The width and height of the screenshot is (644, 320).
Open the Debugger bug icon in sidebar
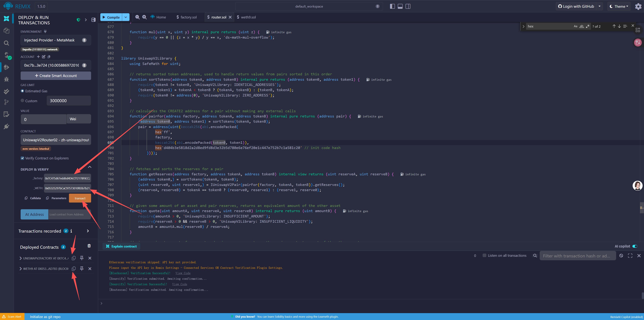[7, 79]
